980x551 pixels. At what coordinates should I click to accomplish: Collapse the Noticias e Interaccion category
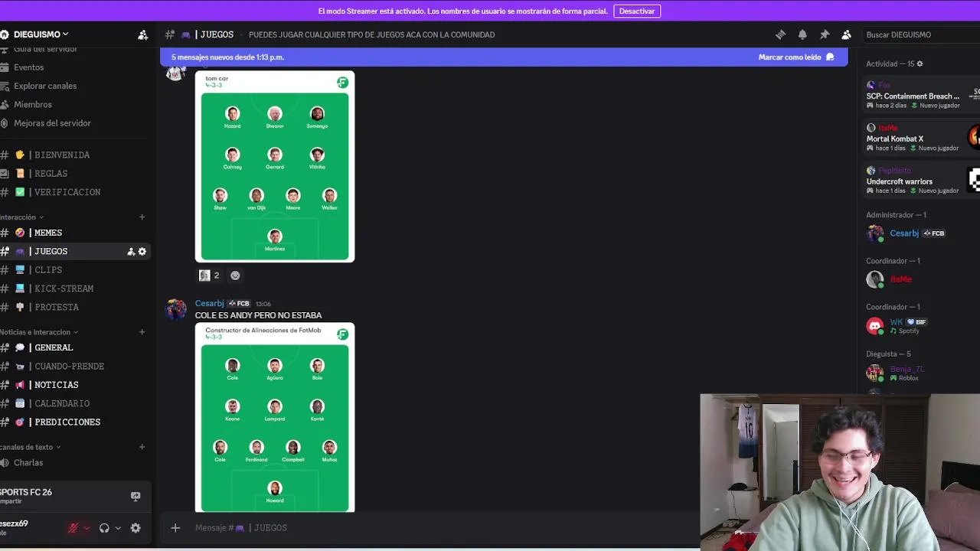click(x=38, y=332)
